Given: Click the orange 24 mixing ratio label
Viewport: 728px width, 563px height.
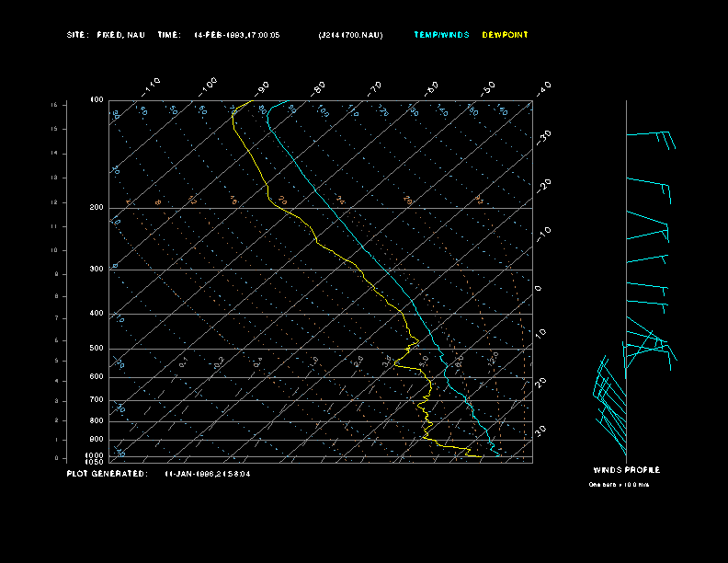Looking at the screenshot, I should point(340,201).
